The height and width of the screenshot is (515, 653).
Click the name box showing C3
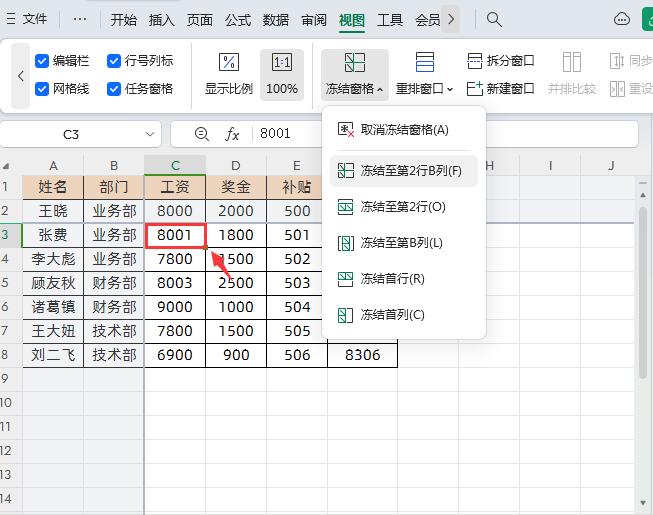(71, 134)
